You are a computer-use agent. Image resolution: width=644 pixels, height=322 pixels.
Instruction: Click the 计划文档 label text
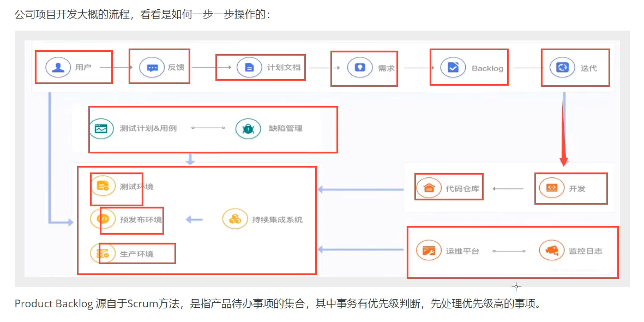(284, 67)
